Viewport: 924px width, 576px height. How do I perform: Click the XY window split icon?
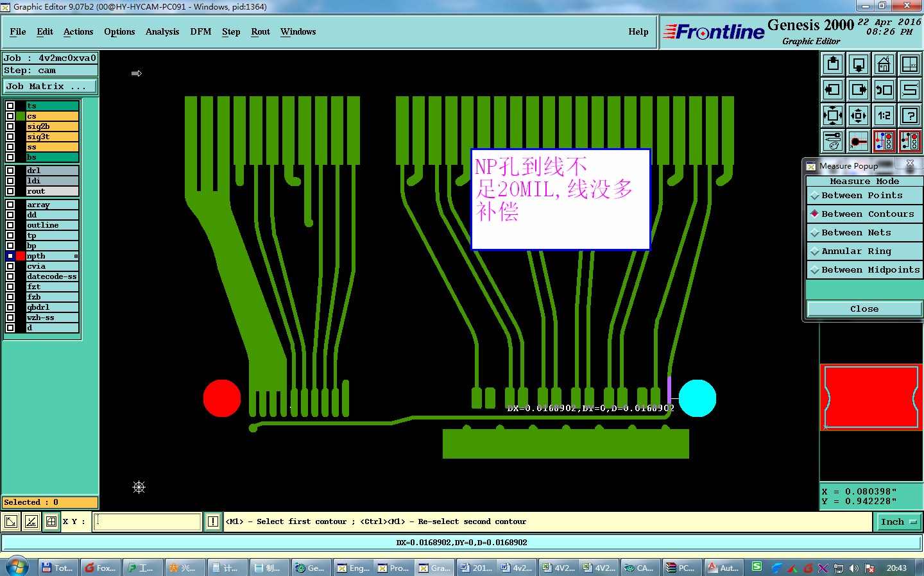[910, 64]
